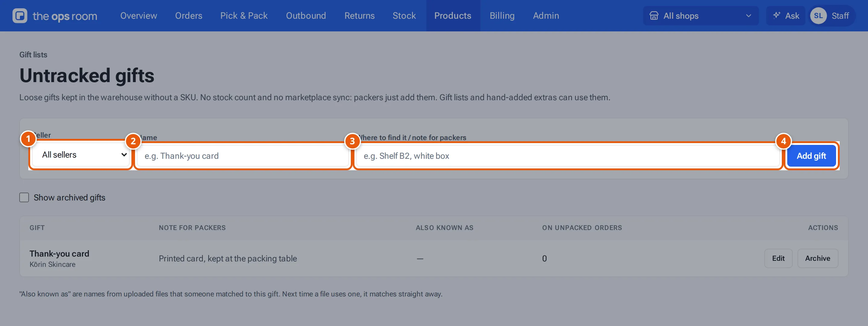Open the SL staff avatar

[818, 15]
